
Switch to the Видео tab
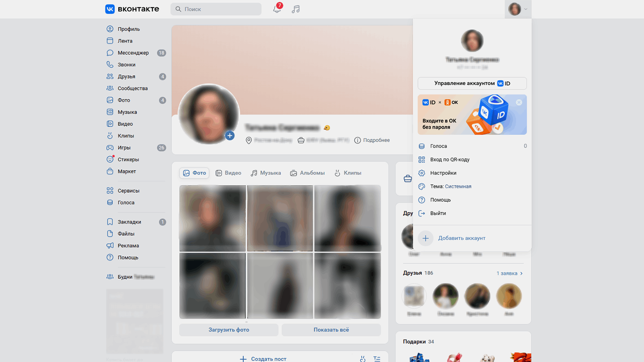(228, 173)
